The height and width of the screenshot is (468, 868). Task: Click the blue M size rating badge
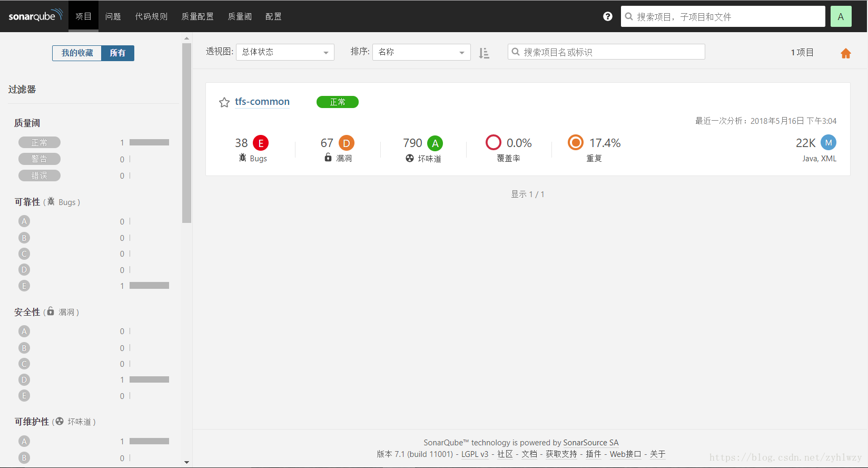828,142
